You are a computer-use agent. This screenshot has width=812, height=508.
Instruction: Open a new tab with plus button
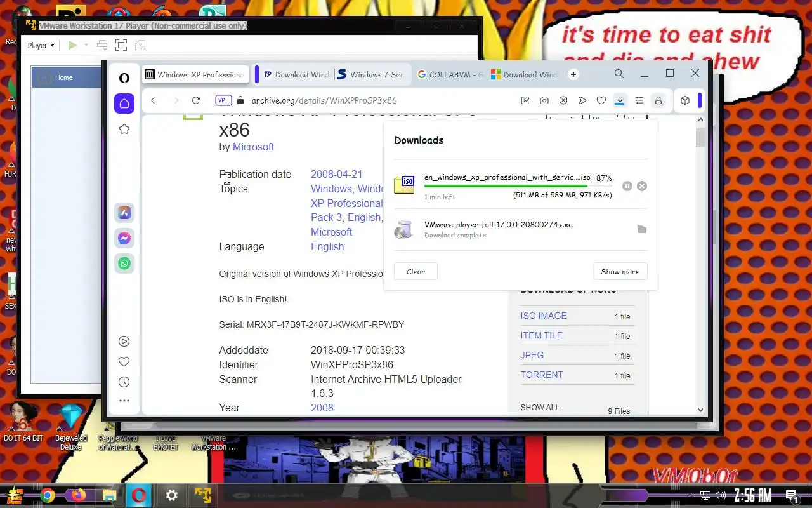click(x=573, y=74)
